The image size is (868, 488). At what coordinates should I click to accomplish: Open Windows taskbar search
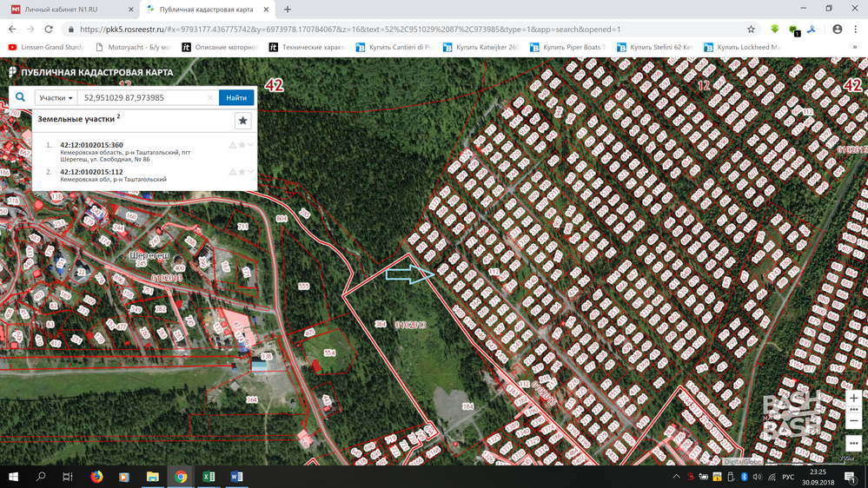(41, 477)
